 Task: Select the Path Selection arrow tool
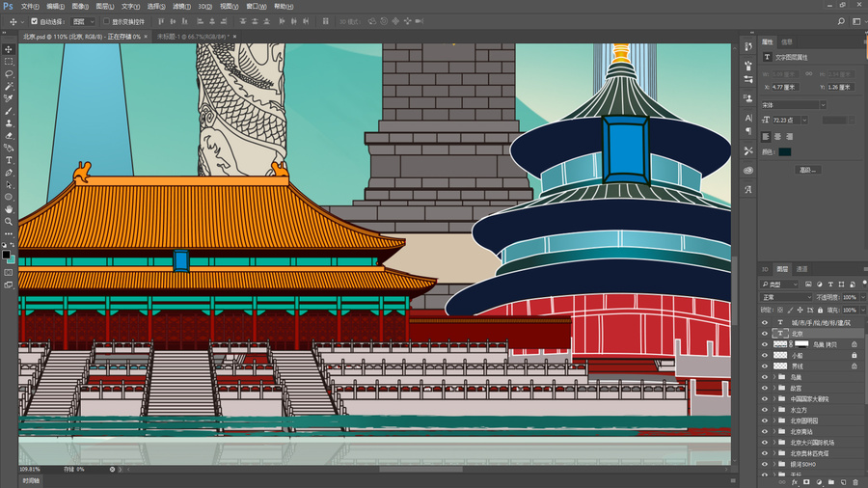(x=9, y=185)
